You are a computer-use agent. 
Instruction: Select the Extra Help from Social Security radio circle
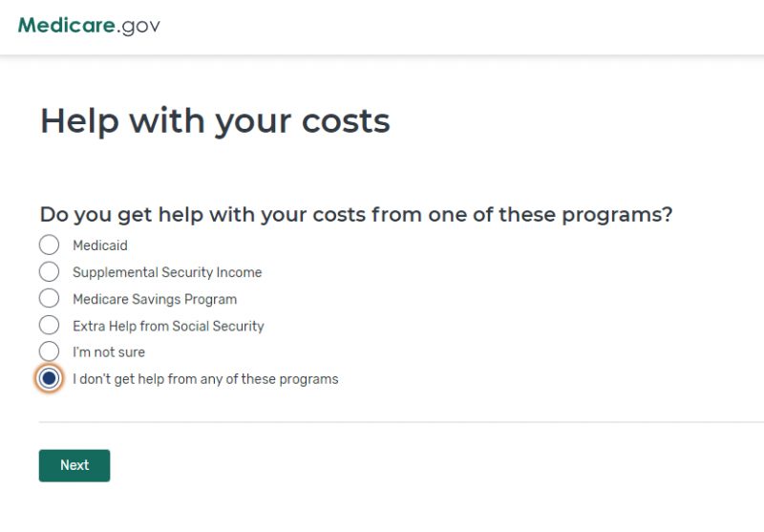[x=50, y=325]
